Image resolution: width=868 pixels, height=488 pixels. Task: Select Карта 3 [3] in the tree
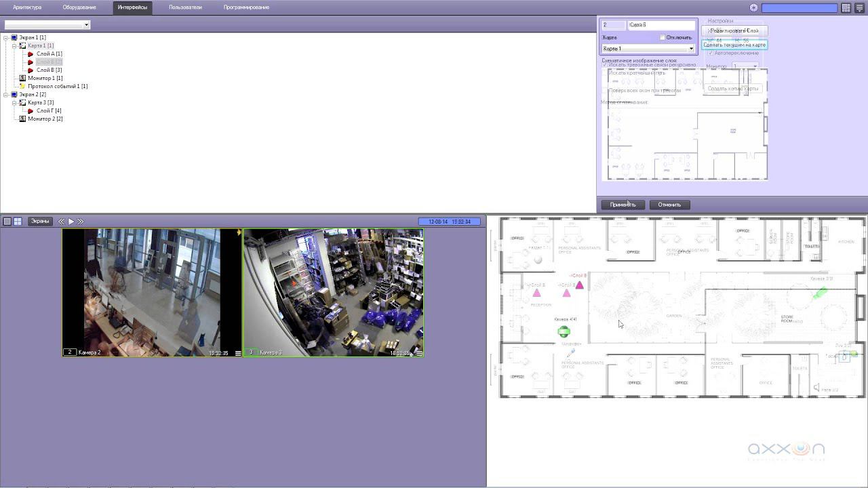point(41,102)
